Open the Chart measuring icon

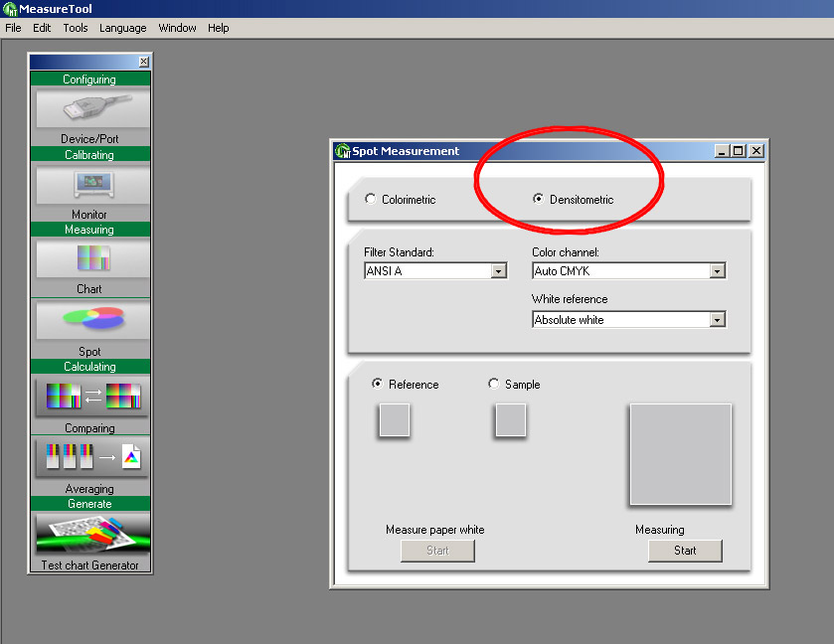pos(93,258)
